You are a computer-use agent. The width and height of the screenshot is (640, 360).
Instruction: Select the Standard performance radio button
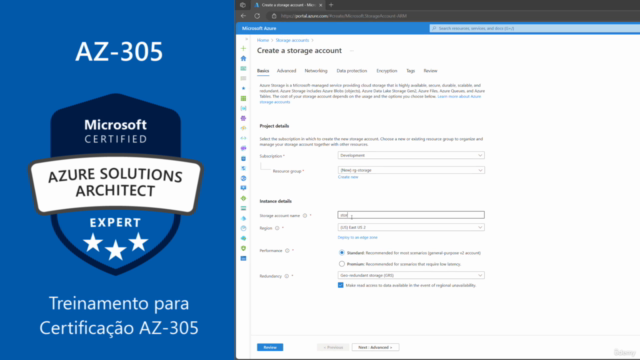click(x=342, y=253)
